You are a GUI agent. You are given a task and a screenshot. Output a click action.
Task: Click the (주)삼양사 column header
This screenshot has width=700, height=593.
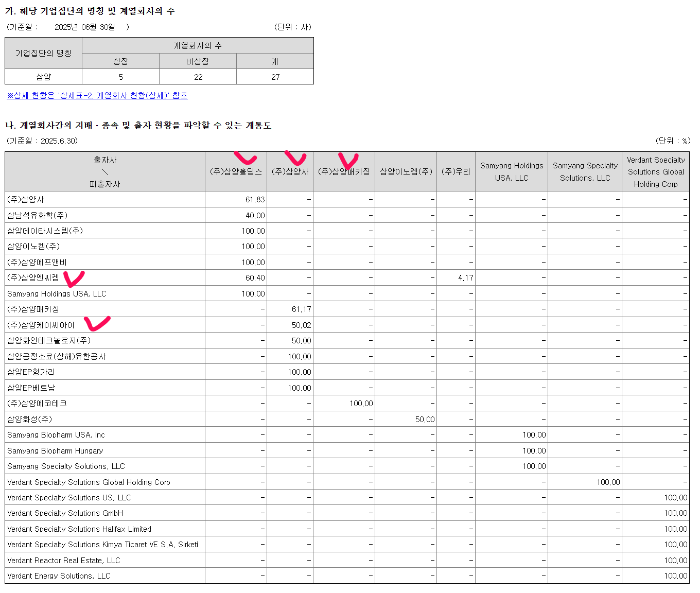(290, 171)
